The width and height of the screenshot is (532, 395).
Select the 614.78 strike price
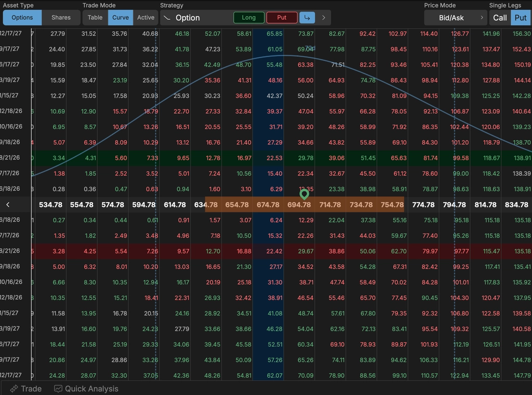tap(175, 205)
